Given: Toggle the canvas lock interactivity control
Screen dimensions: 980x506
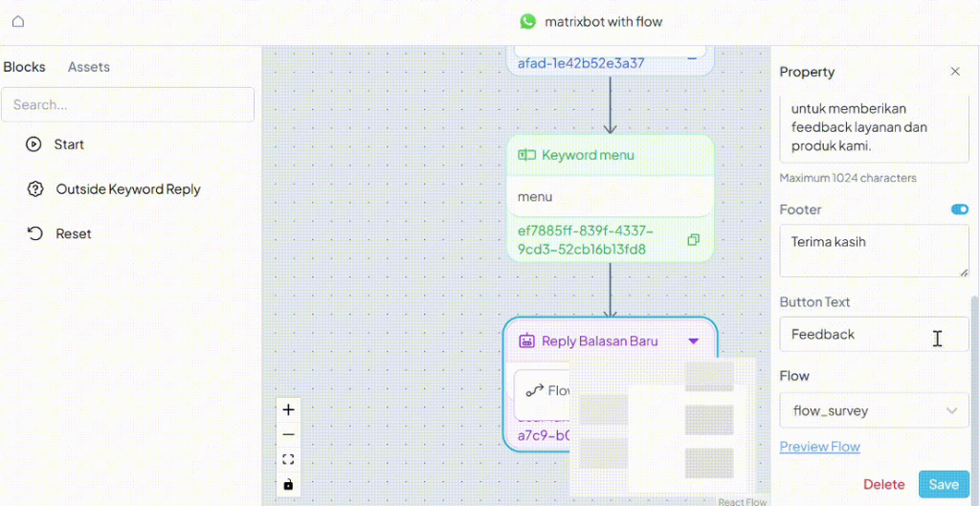Looking at the screenshot, I should pos(288,484).
